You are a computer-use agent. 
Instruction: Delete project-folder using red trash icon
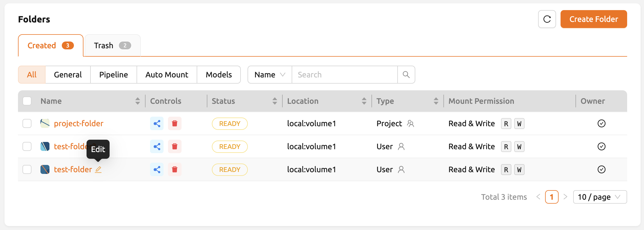point(175,123)
